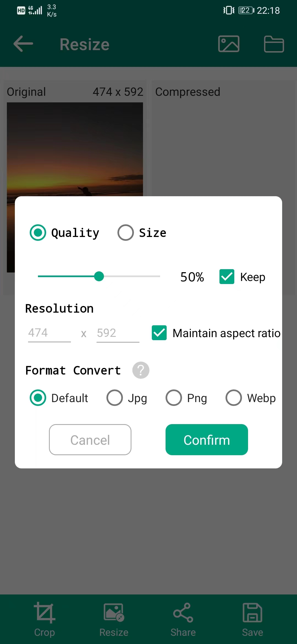Viewport: 297px width, 644px height.
Task: Toggle Maintain aspect ratio checkbox
Action: [x=159, y=333]
